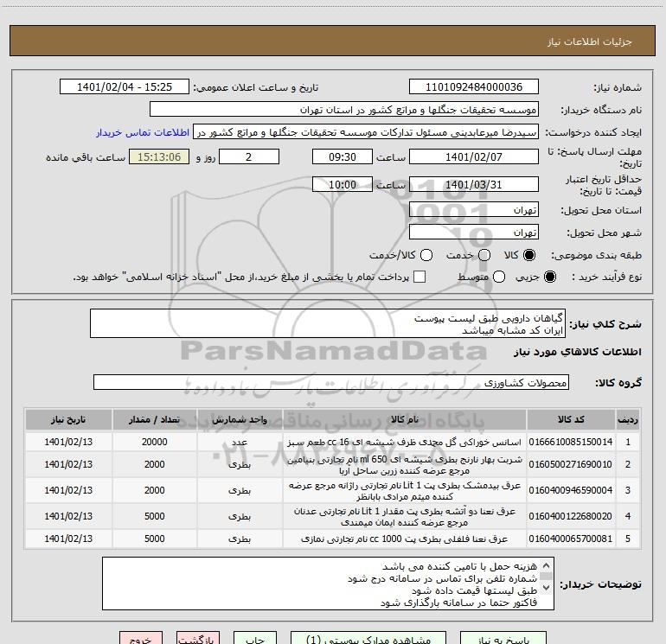Click the announcement date field 1401/02/04 - 15:25
The height and width of the screenshot is (644, 666).
tap(124, 87)
